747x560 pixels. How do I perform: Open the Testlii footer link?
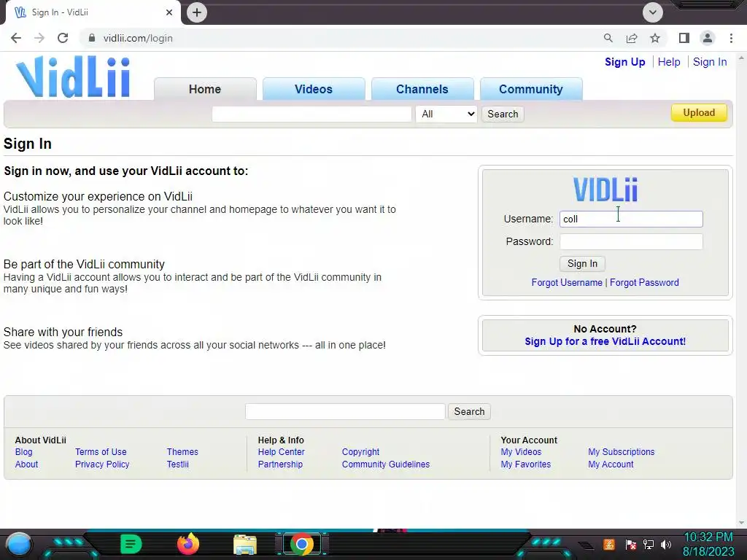[x=178, y=464]
